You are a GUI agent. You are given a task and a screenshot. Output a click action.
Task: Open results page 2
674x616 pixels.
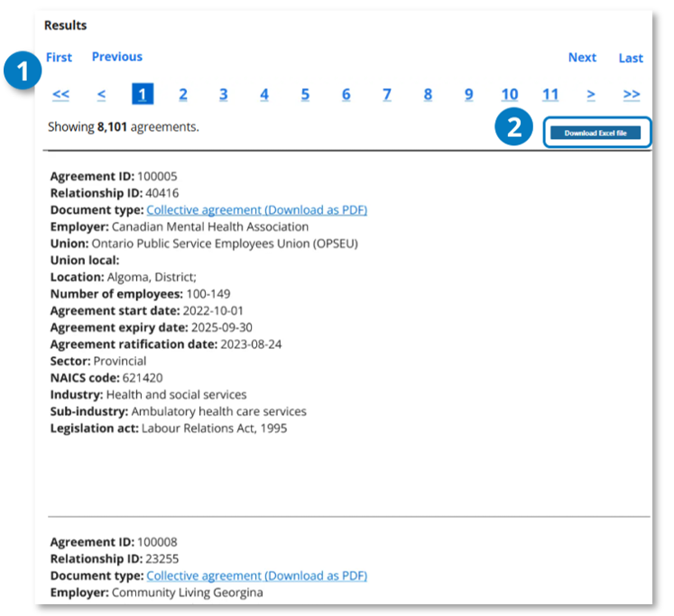pyautogui.click(x=183, y=94)
